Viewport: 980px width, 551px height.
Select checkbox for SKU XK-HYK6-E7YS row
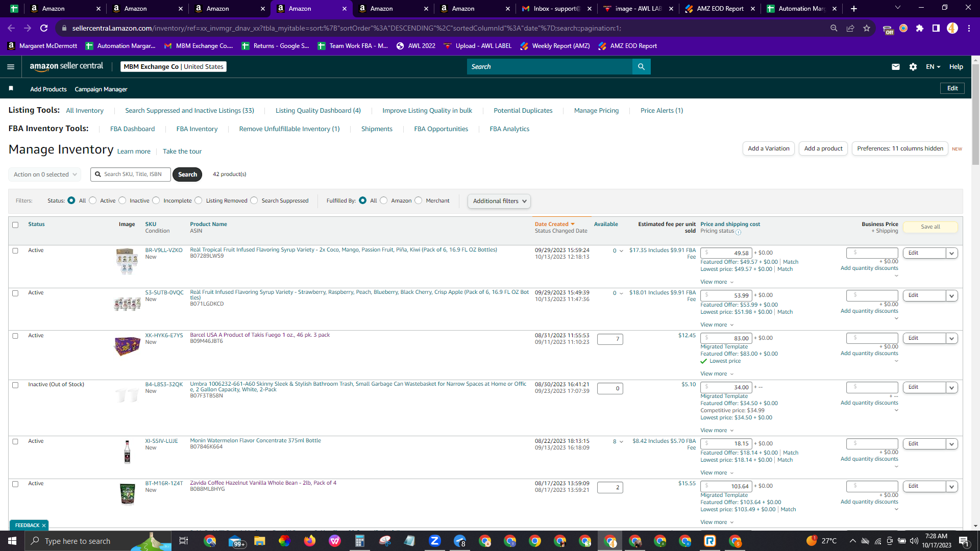click(x=15, y=336)
